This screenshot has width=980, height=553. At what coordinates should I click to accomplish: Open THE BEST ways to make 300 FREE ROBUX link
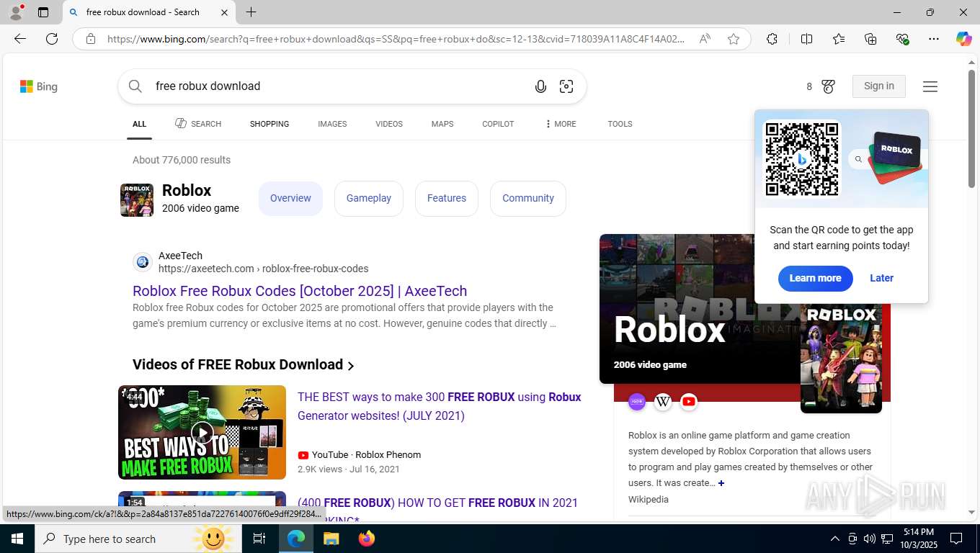pyautogui.click(x=440, y=406)
